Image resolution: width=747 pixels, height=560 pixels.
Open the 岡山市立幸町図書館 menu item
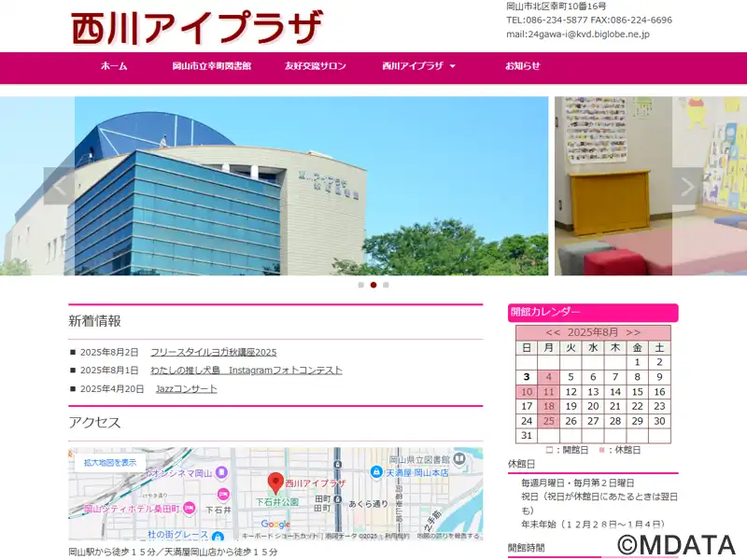coord(212,66)
